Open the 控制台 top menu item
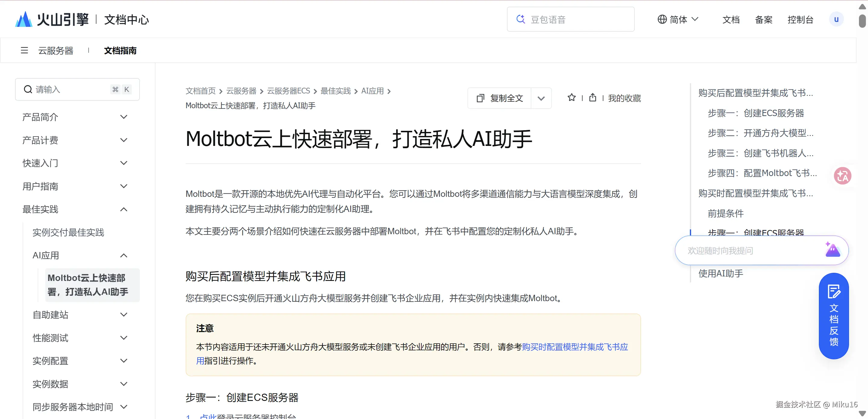The height and width of the screenshot is (419, 868). (x=800, y=20)
